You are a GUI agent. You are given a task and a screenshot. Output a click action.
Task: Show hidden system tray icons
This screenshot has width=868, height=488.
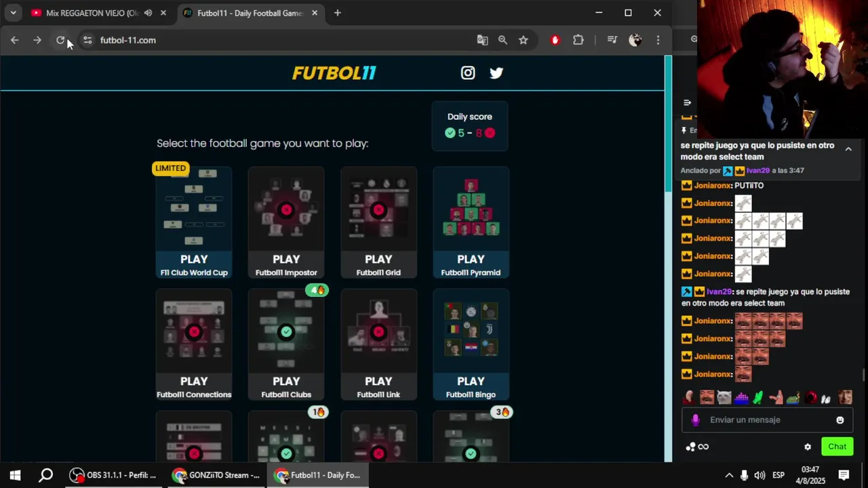tap(729, 475)
